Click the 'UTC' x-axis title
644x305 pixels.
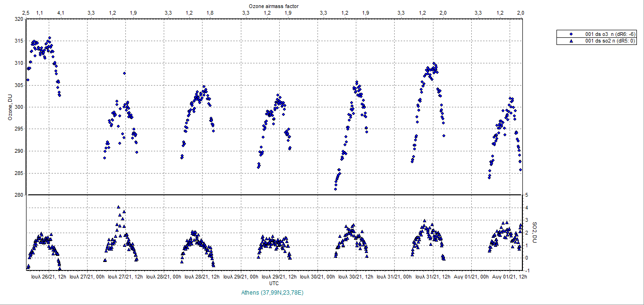[274, 283]
